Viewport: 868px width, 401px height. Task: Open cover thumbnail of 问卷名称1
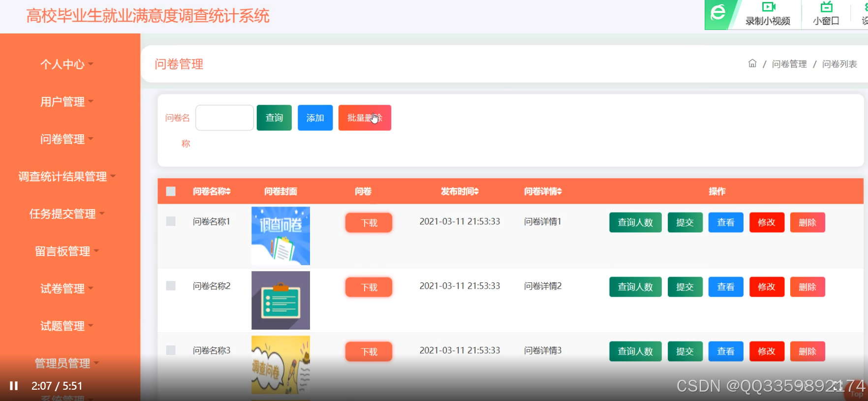point(280,236)
